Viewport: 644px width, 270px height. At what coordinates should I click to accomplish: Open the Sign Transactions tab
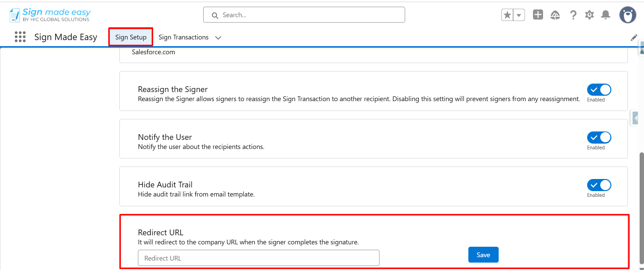(183, 37)
